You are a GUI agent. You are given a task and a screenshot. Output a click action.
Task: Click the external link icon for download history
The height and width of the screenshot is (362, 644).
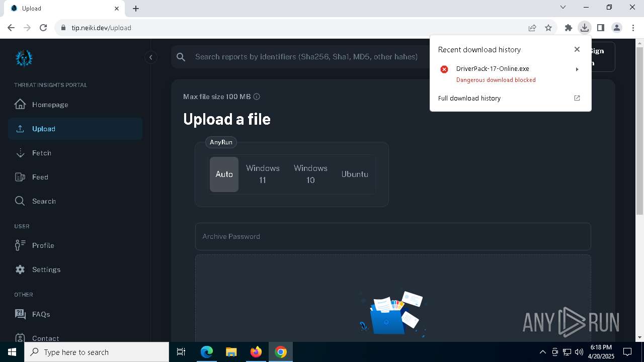577,98
